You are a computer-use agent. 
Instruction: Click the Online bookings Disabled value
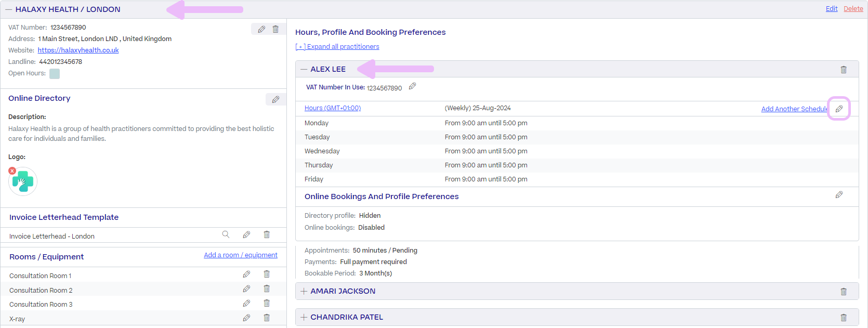(371, 228)
